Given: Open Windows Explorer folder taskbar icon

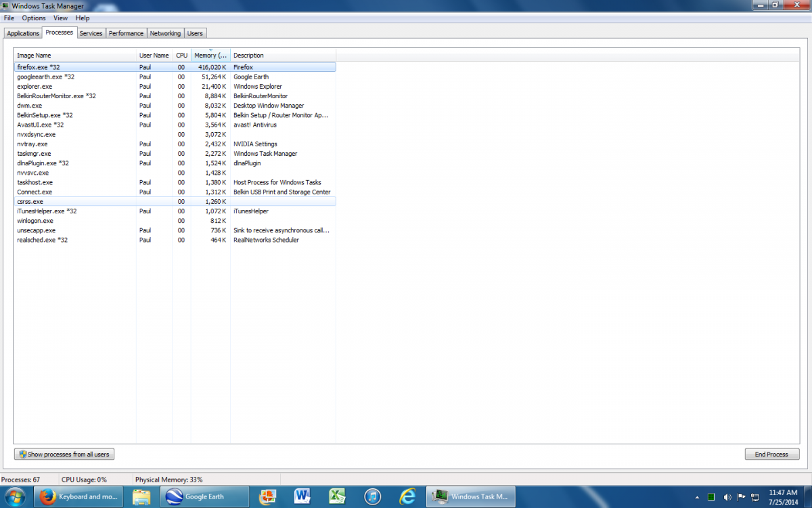Looking at the screenshot, I should click(141, 496).
